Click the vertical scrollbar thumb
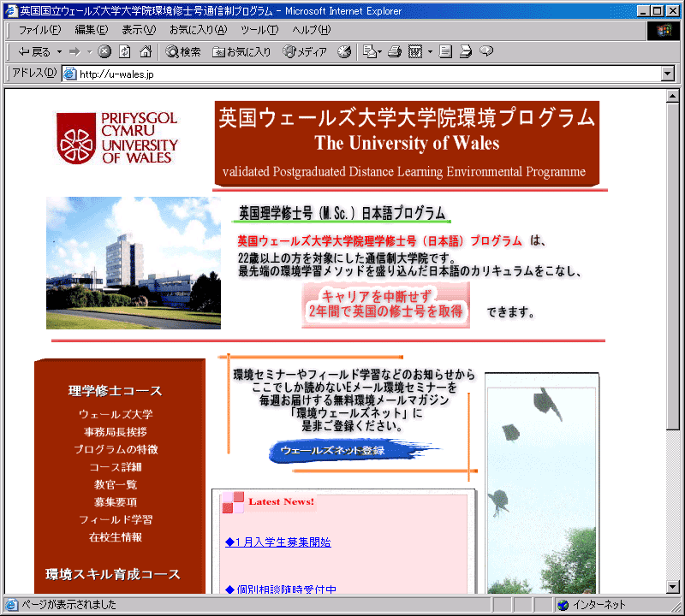685x616 pixels. [673, 265]
